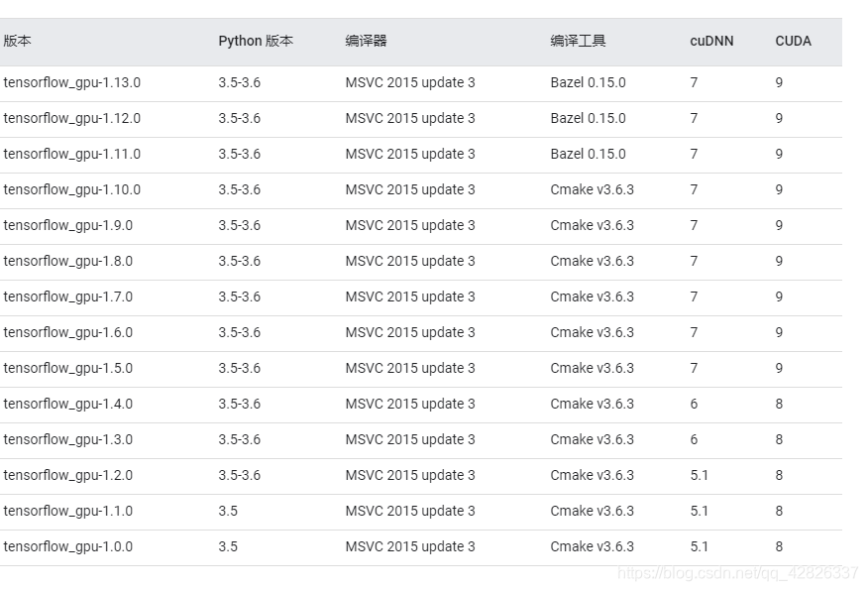
Task: Click 'MSVC 2015 update 3' in tensorflow_gpu-1.0.0 row
Action: click(410, 546)
